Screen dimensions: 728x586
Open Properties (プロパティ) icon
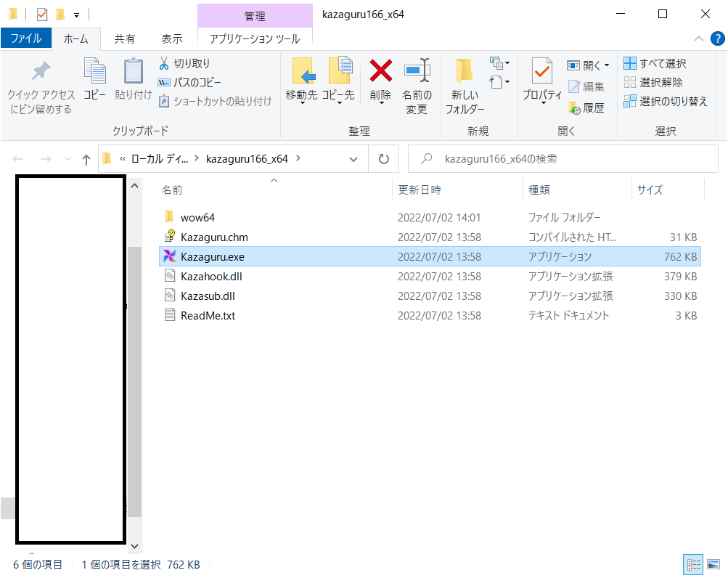click(541, 71)
